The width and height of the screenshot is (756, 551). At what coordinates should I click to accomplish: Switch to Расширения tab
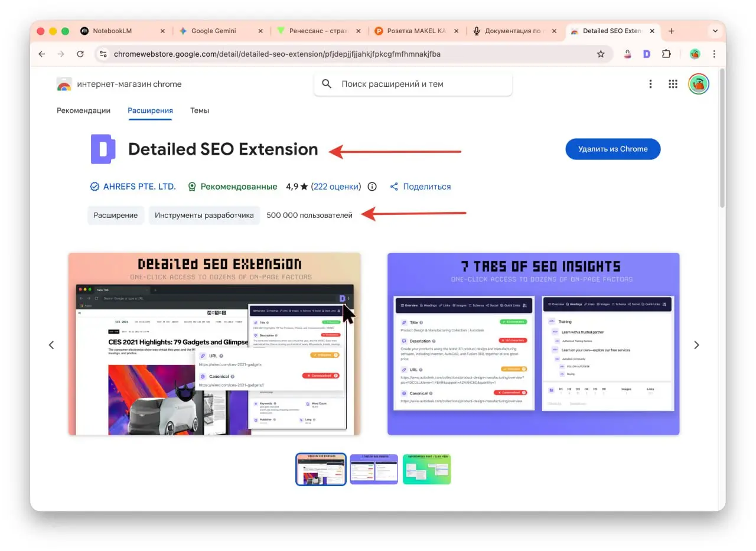150,110
